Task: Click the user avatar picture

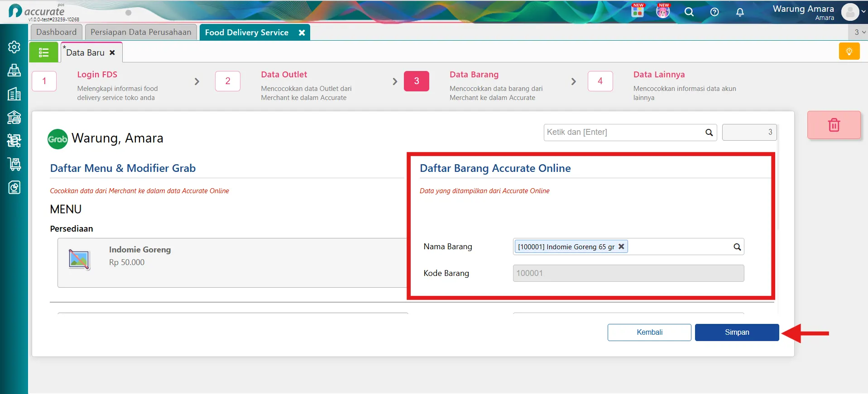Action: tap(850, 12)
